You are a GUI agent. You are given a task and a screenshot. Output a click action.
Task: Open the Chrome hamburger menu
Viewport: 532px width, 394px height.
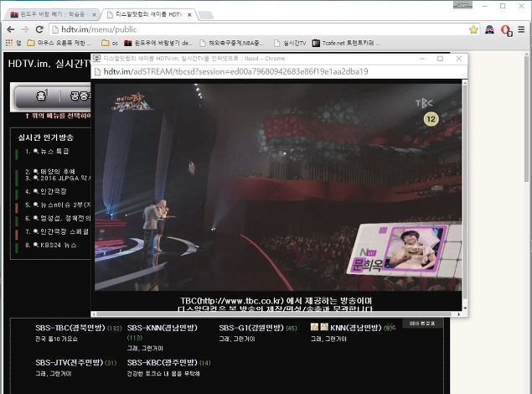click(521, 29)
